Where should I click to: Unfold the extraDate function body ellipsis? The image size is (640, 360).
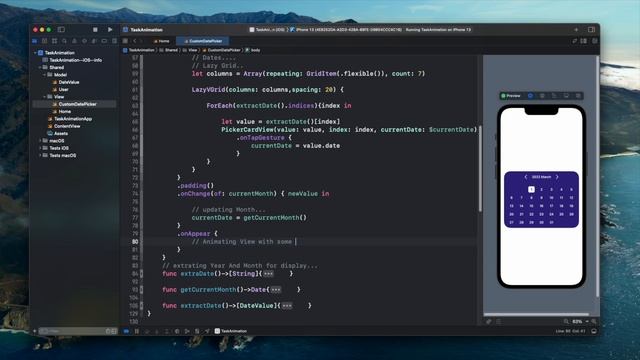[269, 274]
